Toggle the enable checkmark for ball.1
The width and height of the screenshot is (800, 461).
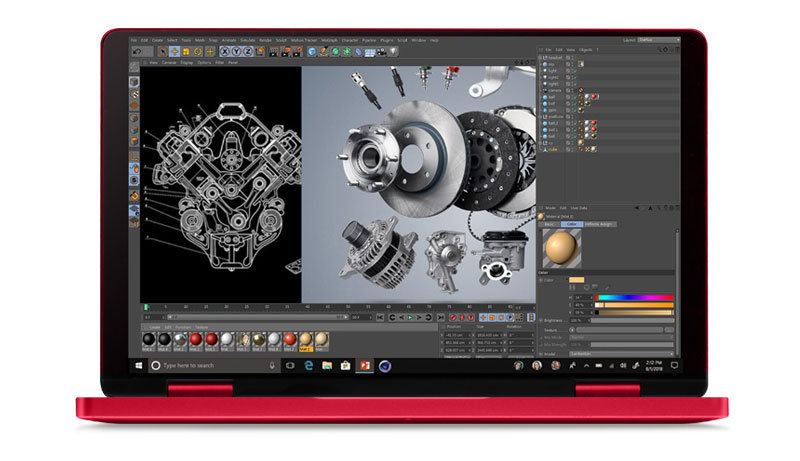tap(574, 130)
